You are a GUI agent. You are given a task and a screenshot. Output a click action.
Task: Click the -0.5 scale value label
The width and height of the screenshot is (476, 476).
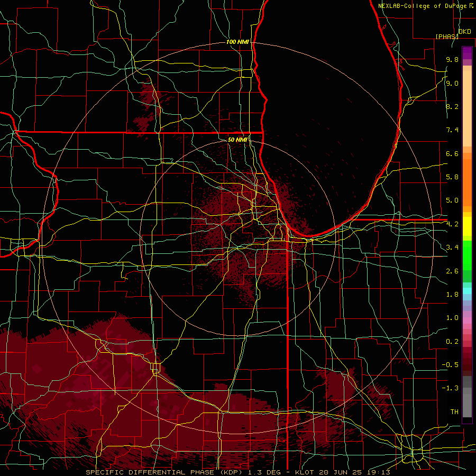[x=450, y=365]
